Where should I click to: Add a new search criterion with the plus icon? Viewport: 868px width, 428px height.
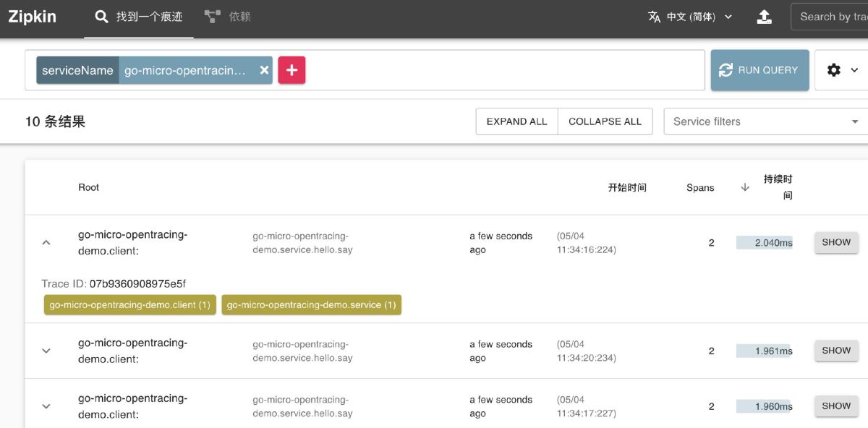click(292, 69)
